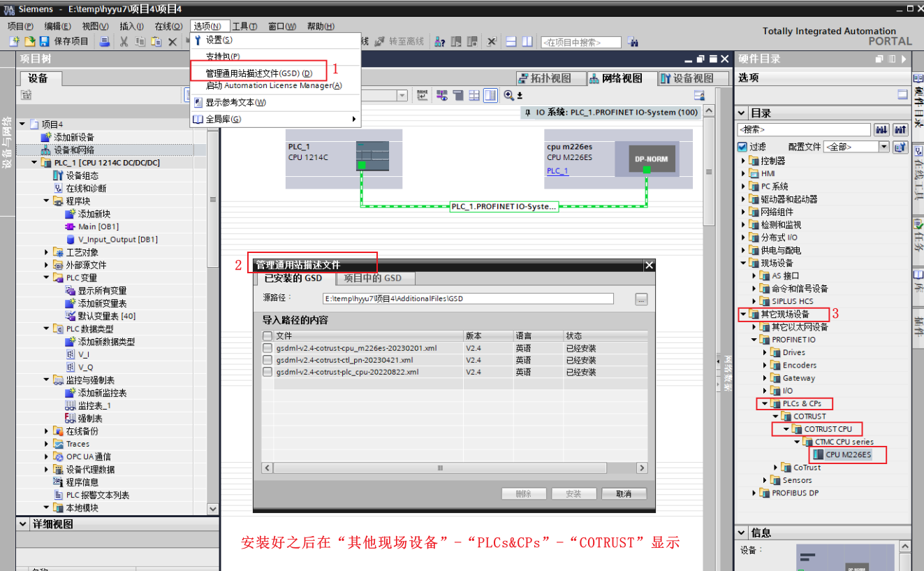Click the search down icon in catalog
Image resolution: width=924 pixels, height=571 pixels.
(881, 129)
